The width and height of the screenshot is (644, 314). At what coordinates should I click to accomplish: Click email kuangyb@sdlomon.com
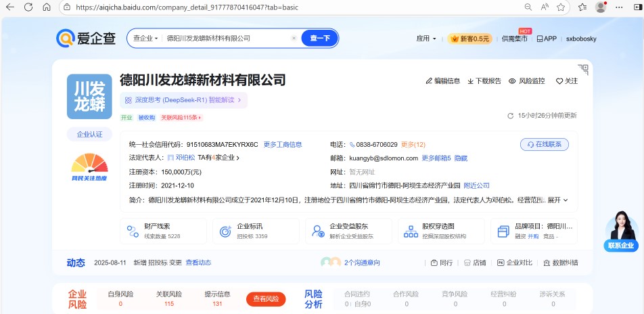point(384,158)
